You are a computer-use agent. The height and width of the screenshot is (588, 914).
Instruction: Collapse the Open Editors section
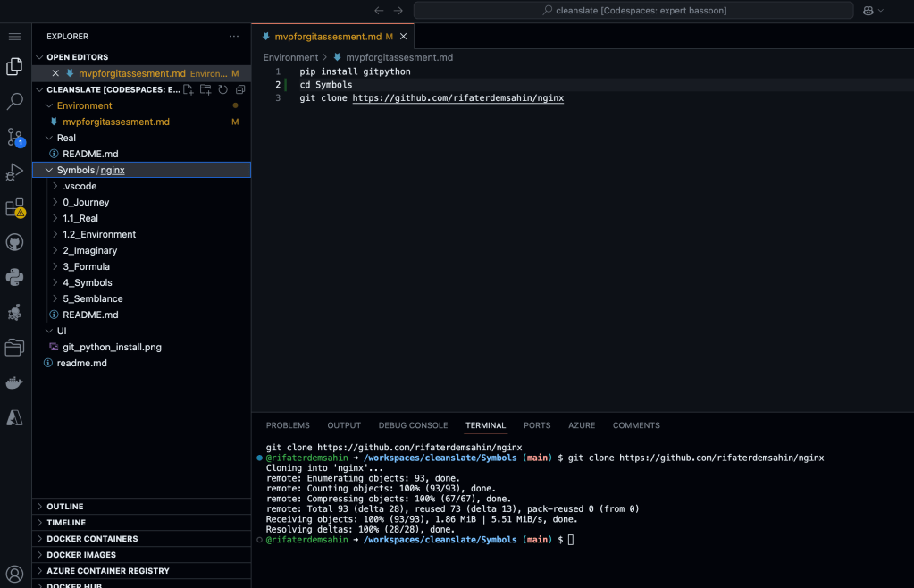click(x=39, y=57)
